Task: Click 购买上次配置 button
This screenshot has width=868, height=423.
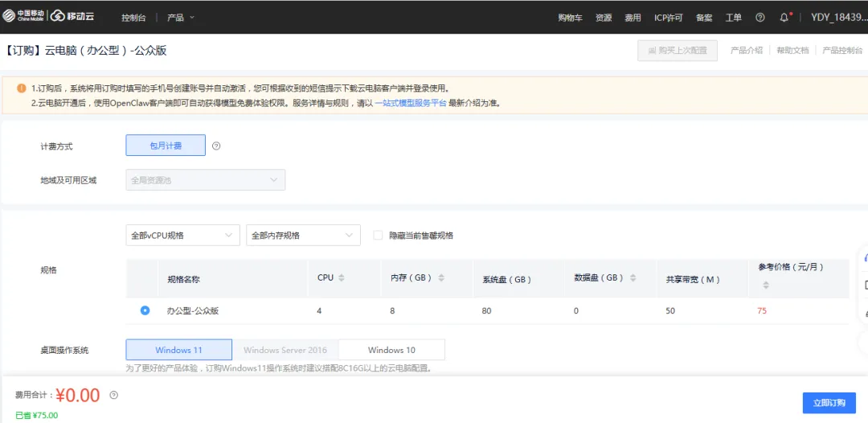Action: point(678,51)
